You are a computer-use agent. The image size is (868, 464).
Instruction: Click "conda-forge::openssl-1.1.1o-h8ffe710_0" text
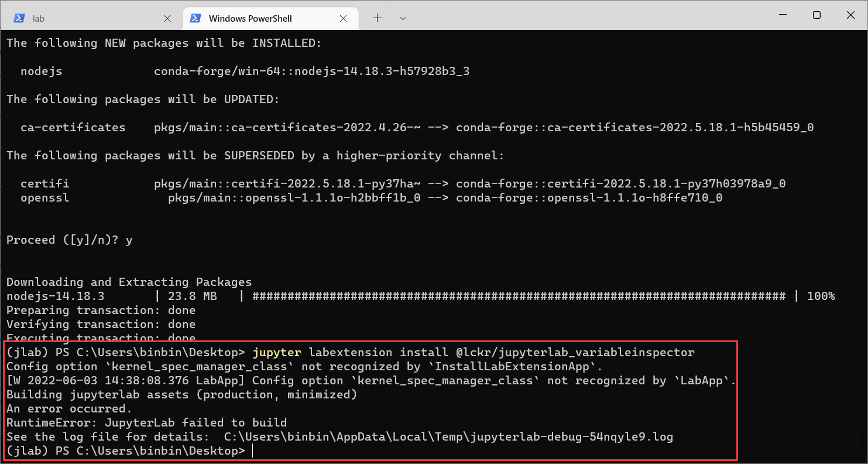589,198
